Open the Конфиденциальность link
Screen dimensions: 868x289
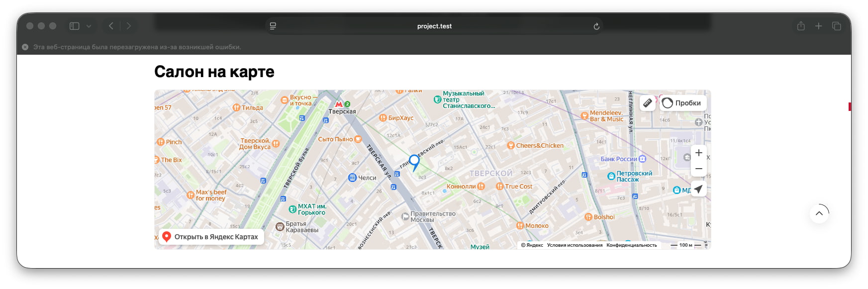click(x=632, y=245)
